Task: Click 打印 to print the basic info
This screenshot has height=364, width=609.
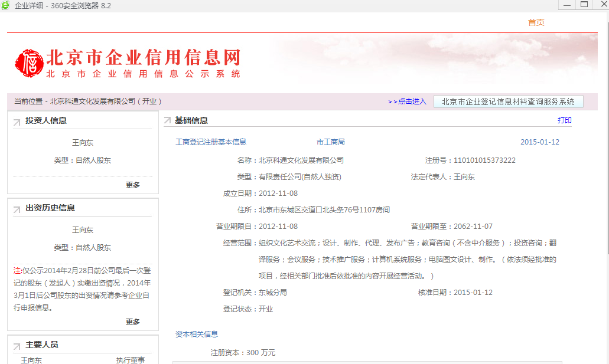Action: pos(564,120)
